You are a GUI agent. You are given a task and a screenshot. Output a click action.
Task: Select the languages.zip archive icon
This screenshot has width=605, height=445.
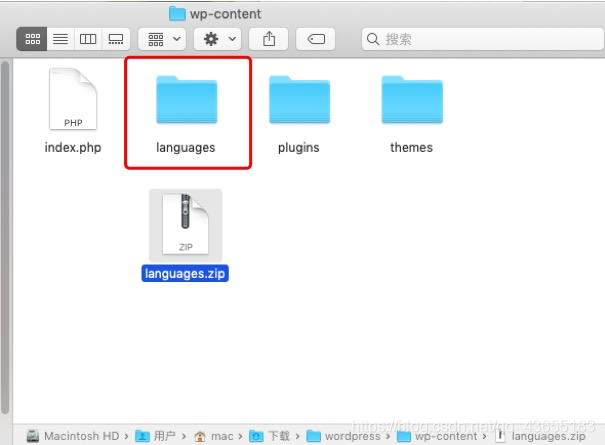pyautogui.click(x=186, y=225)
